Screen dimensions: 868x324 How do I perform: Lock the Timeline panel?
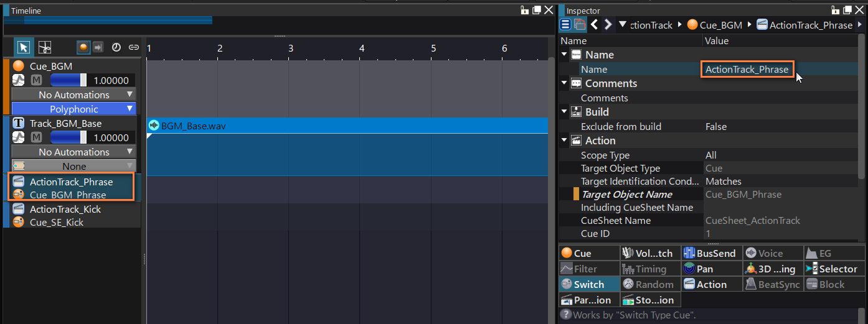click(x=524, y=10)
